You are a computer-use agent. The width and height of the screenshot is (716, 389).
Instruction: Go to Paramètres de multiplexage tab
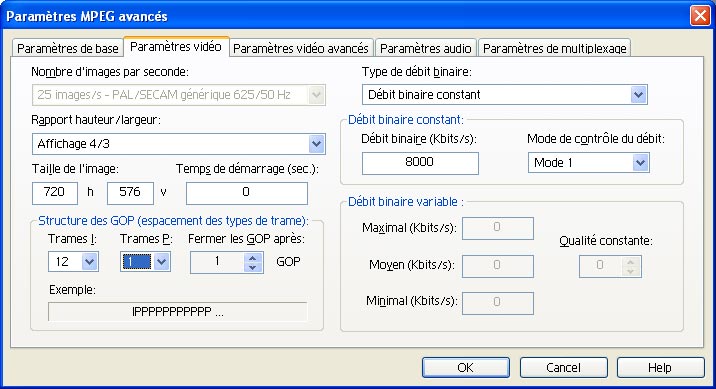[554, 48]
